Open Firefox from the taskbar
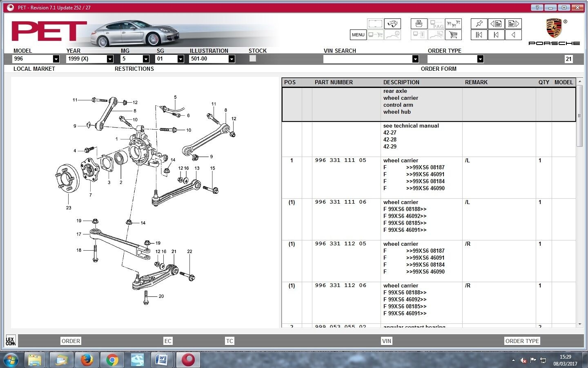The height and width of the screenshot is (368, 588). (87, 360)
